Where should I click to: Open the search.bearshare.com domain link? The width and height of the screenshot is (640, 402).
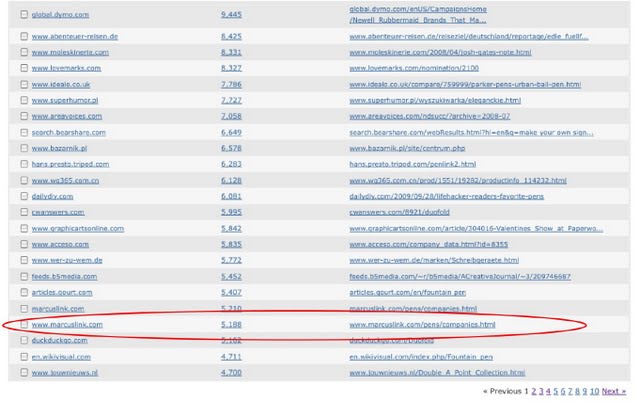click(69, 133)
